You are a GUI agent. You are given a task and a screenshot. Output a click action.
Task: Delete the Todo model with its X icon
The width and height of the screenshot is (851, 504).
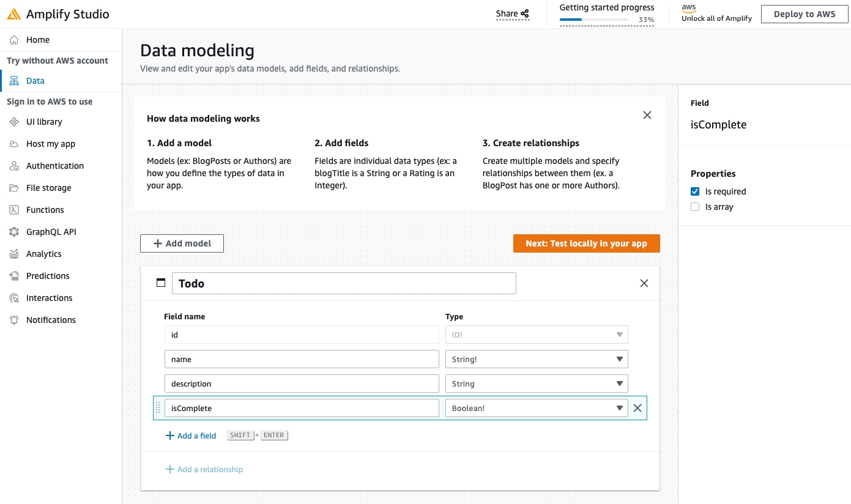pyautogui.click(x=644, y=283)
